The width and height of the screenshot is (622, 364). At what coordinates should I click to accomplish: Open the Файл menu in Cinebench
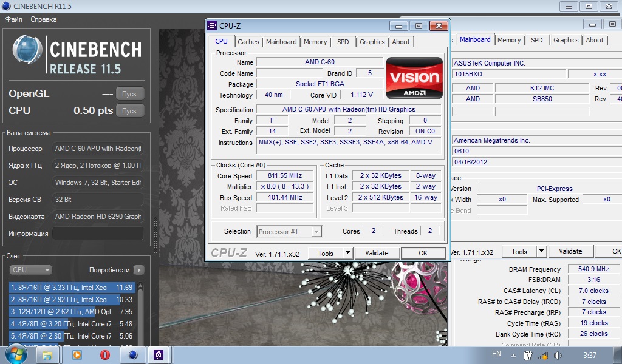[x=13, y=19]
